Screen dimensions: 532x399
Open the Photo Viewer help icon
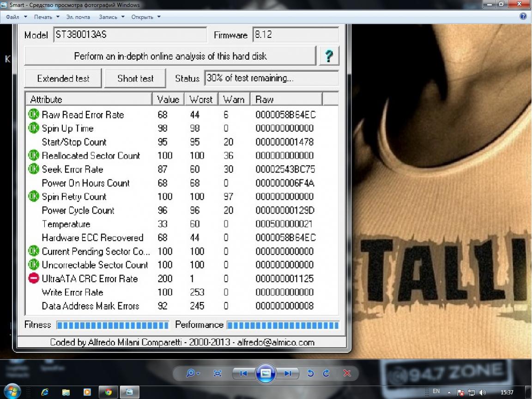[x=523, y=16]
